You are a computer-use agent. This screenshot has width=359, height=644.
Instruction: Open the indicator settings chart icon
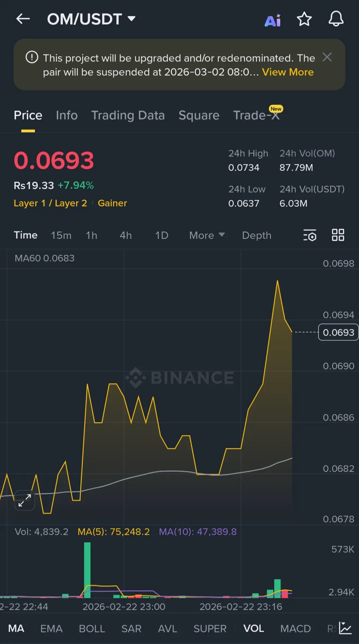[x=345, y=628]
